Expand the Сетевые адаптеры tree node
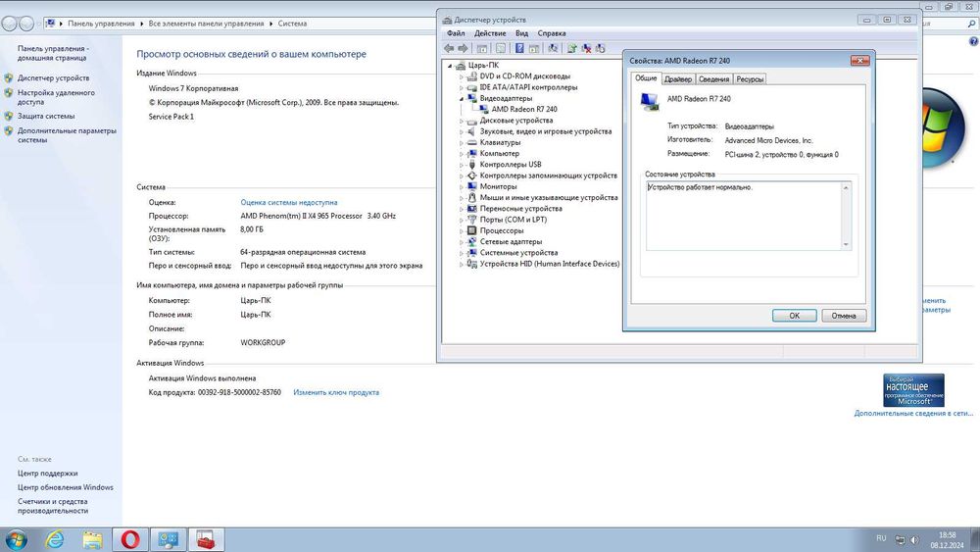This screenshot has height=552, width=980. pos(462,242)
